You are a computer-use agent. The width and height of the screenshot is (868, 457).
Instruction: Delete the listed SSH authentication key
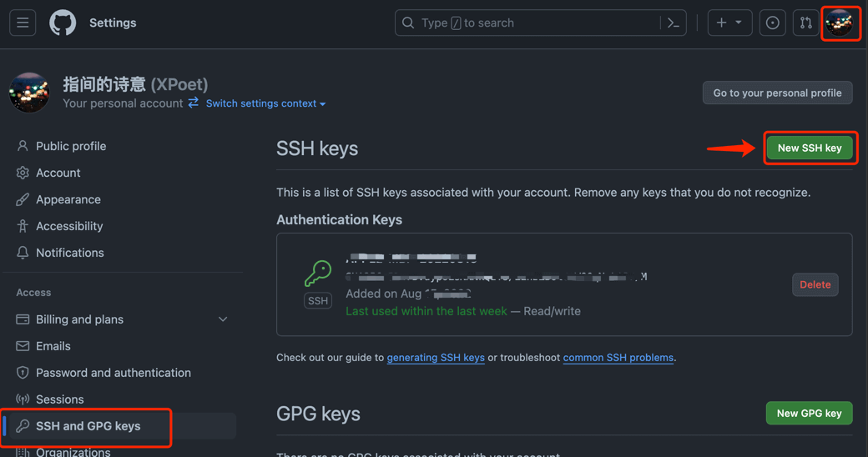[815, 284]
